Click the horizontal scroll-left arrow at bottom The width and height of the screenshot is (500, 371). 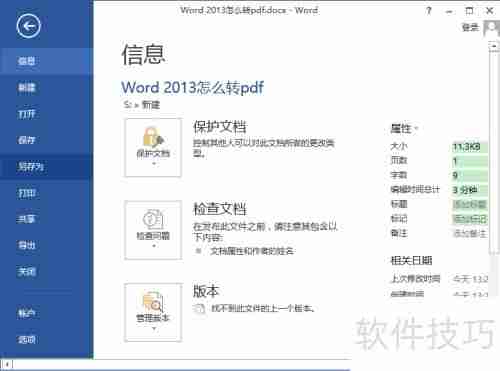7,364
